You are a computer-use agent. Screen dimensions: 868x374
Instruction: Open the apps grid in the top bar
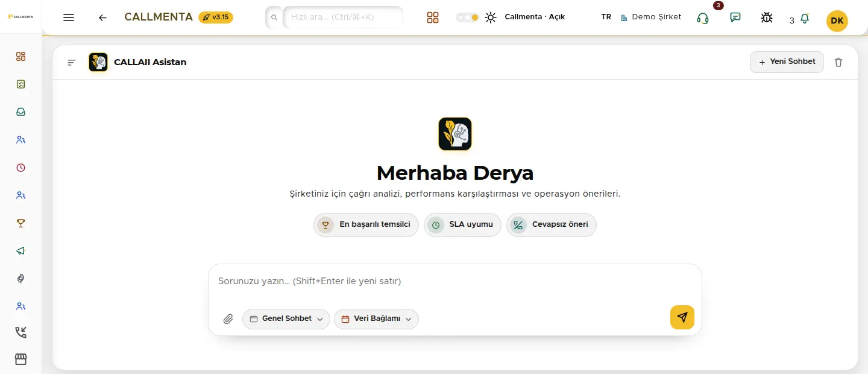pos(433,17)
